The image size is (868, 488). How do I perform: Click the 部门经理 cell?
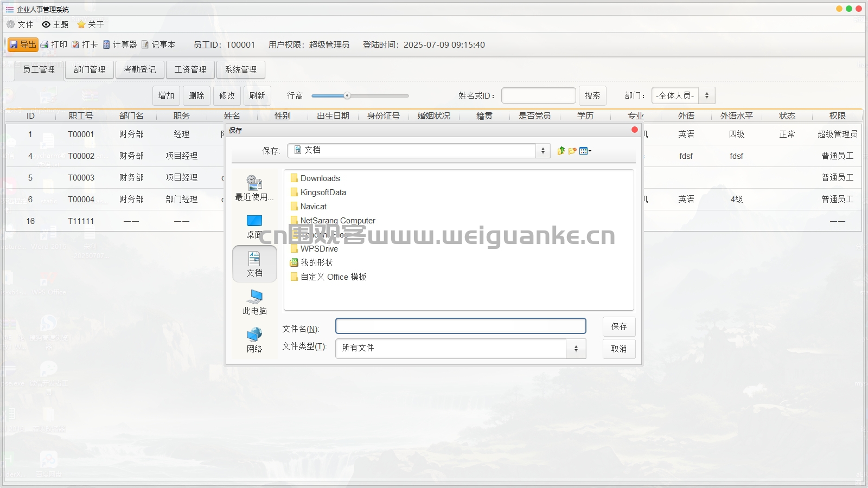click(x=182, y=199)
